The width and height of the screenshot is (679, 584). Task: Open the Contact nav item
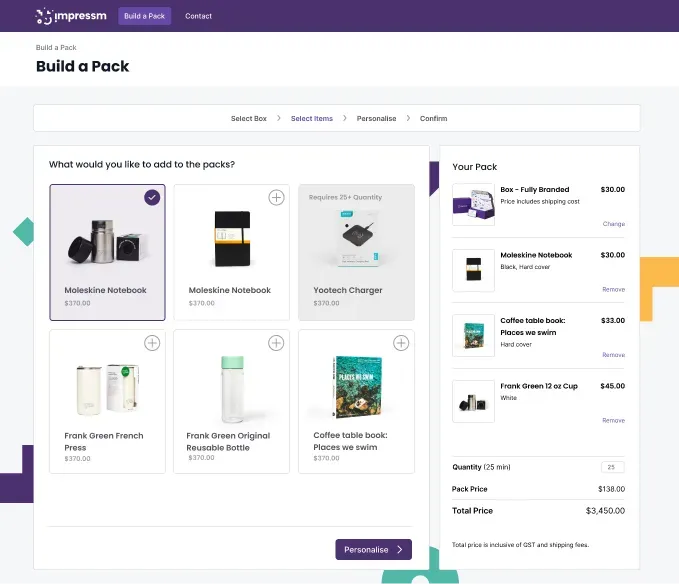(198, 16)
